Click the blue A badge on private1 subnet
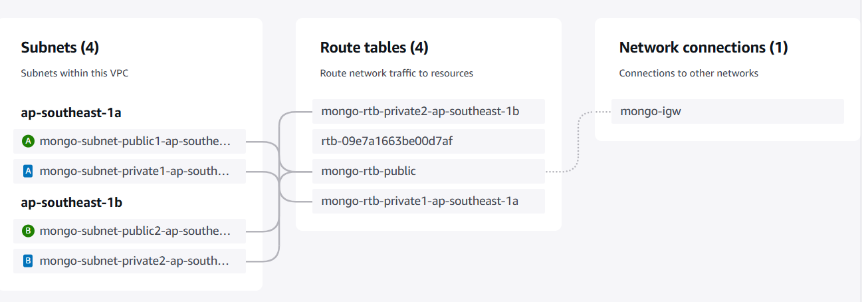Screen dimensions: 868x302 28,171
